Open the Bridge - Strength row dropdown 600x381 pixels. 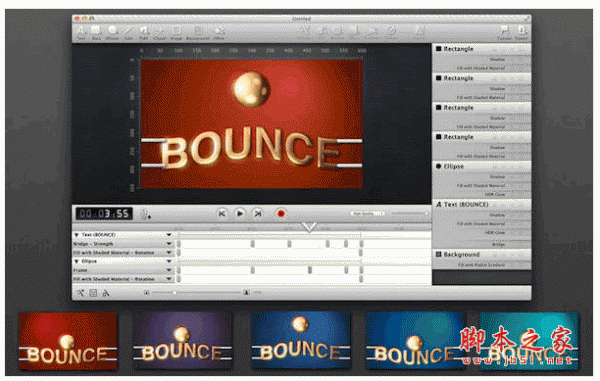(x=169, y=244)
